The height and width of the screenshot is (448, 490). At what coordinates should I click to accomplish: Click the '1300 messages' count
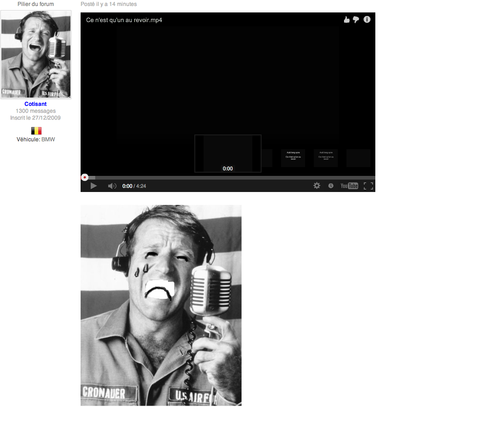tap(35, 111)
